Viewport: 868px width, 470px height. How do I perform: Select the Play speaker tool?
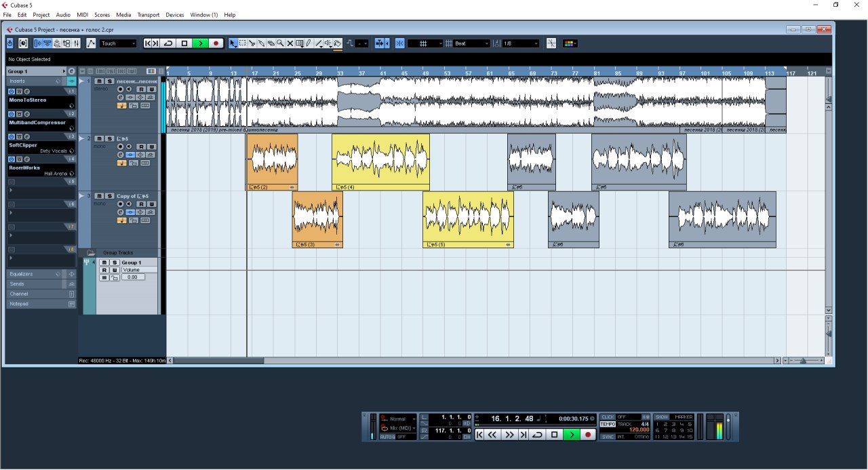328,43
